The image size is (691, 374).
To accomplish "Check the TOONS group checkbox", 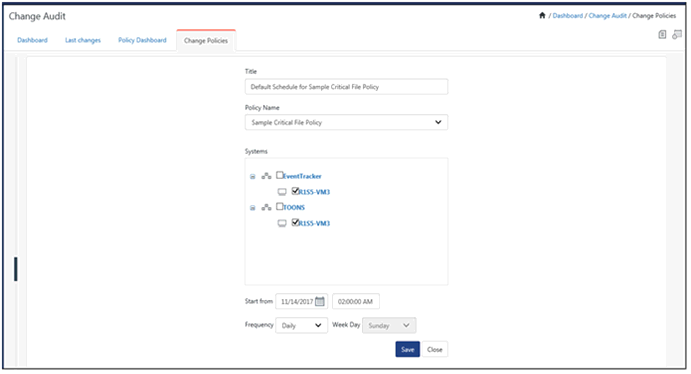I will 279,206.
